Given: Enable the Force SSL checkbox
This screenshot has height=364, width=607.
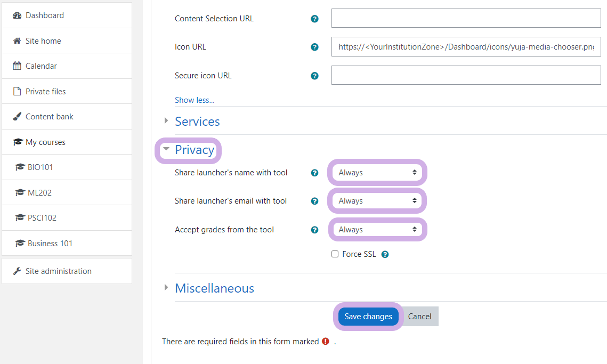Looking at the screenshot, I should tap(335, 254).
